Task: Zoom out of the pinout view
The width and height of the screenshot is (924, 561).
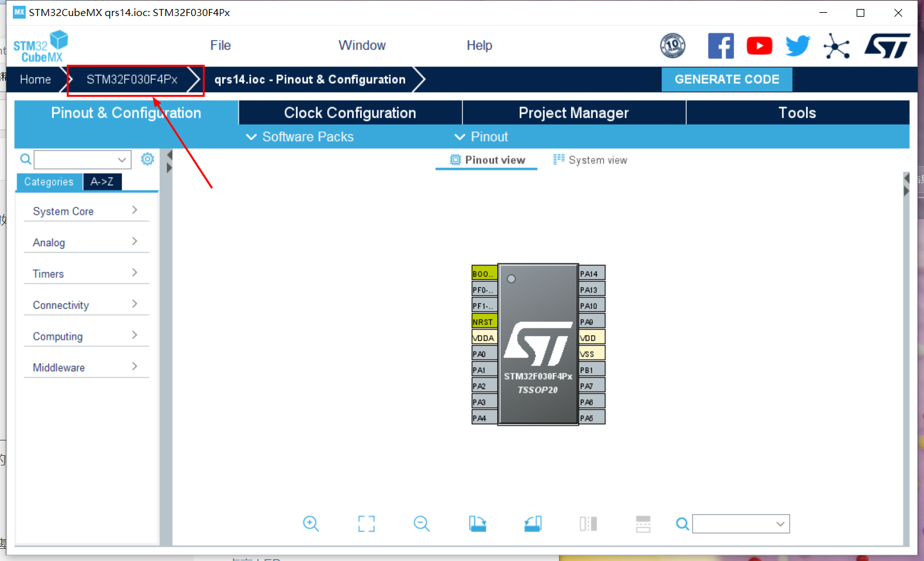Action: (422, 524)
